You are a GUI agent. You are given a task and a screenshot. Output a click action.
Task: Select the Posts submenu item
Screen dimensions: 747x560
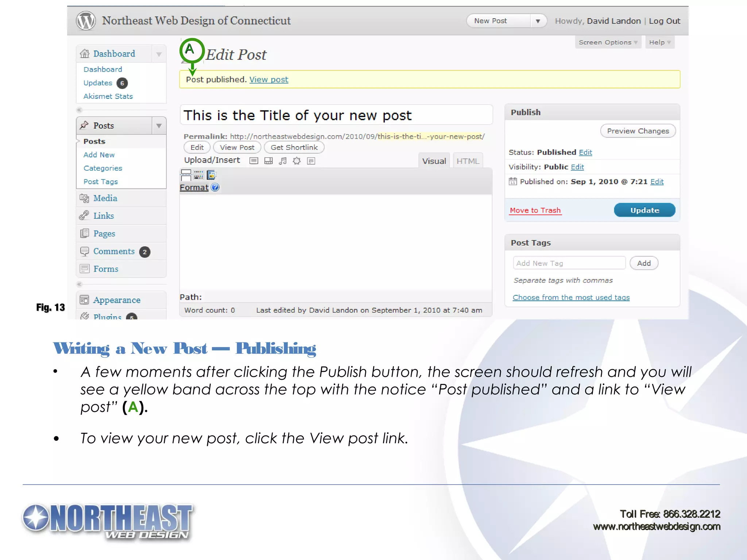94,141
